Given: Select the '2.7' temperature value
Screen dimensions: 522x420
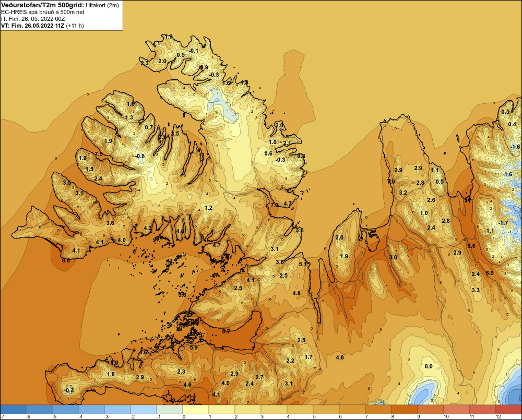Looking at the screenshot, I should pyautogui.click(x=259, y=377).
